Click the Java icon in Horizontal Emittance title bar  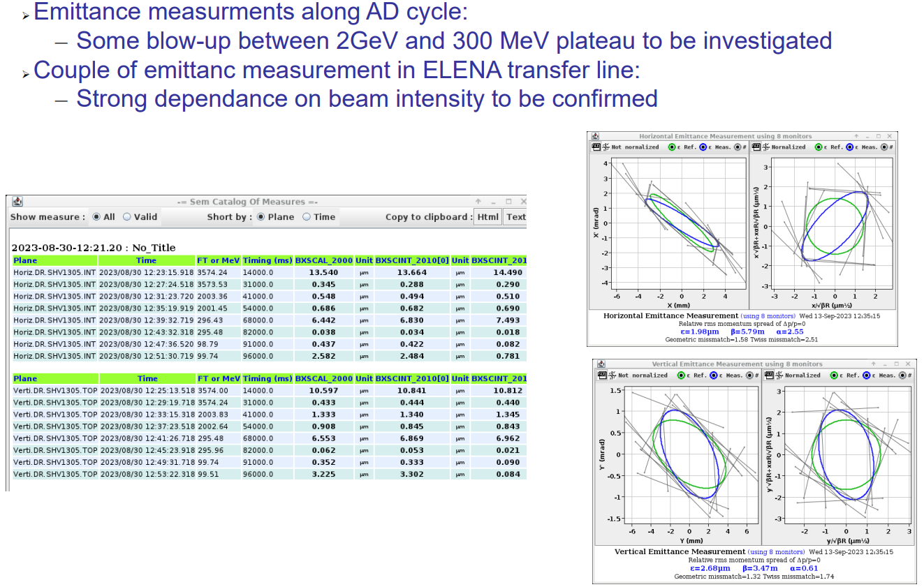tap(594, 137)
